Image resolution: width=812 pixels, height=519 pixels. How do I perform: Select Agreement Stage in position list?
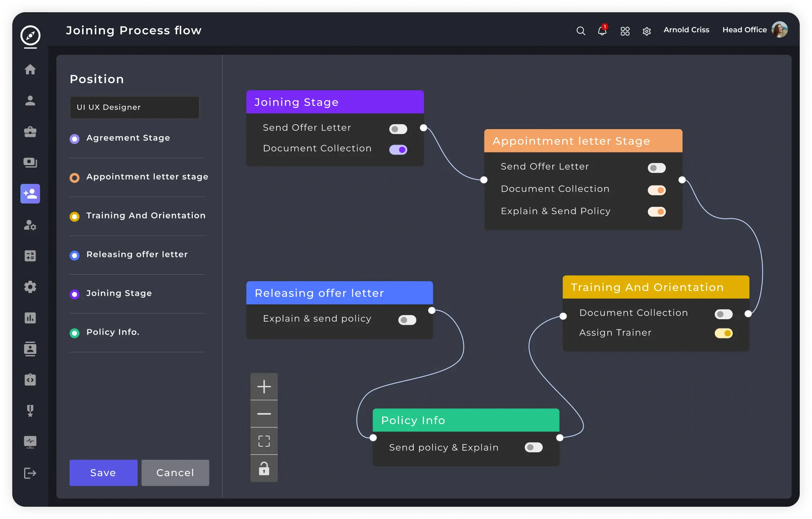(128, 138)
